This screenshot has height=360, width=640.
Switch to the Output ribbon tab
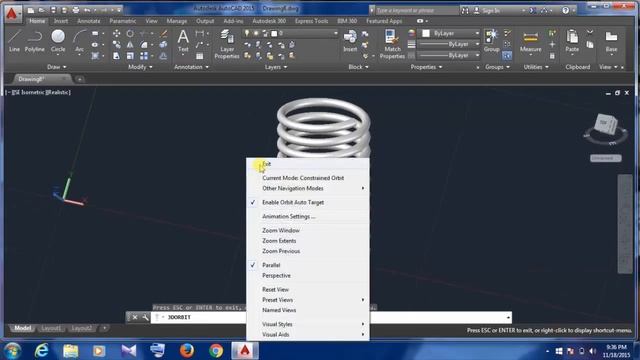tap(205, 21)
